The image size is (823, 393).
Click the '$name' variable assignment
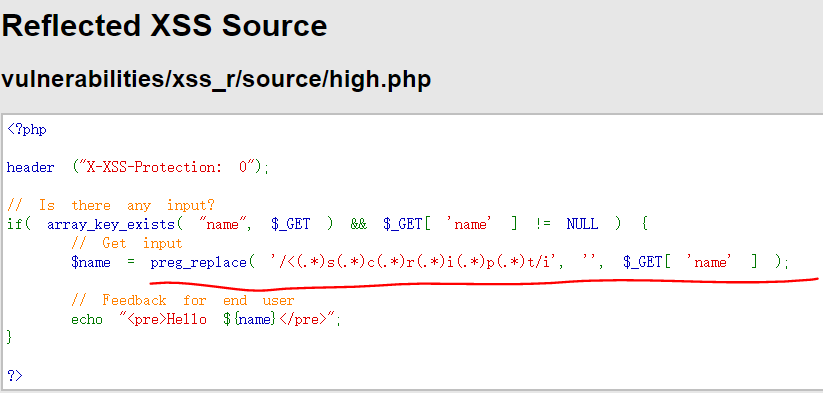91,262
